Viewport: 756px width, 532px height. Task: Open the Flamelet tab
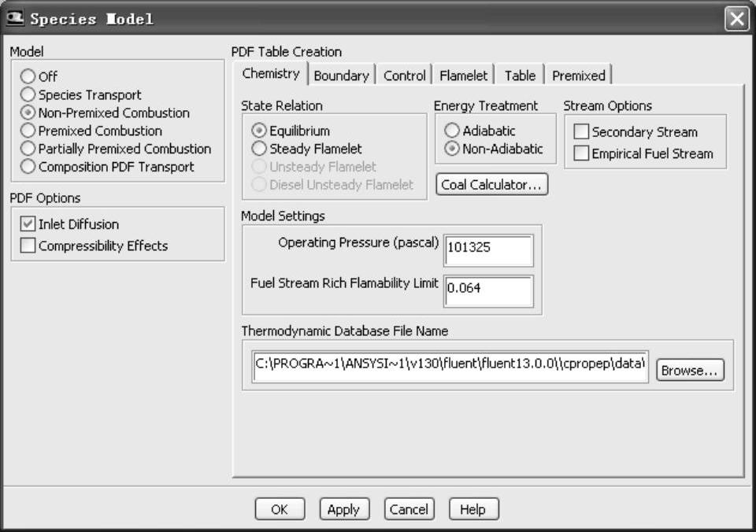463,76
